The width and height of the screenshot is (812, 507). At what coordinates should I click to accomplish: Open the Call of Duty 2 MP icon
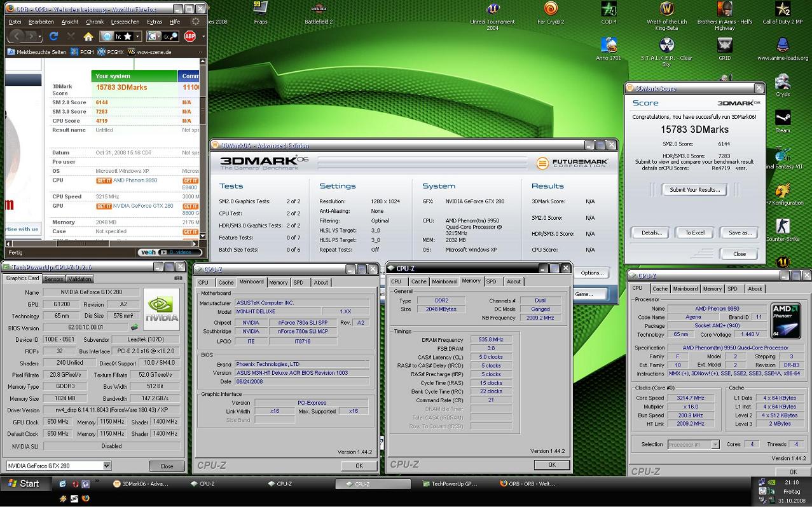tap(783, 13)
